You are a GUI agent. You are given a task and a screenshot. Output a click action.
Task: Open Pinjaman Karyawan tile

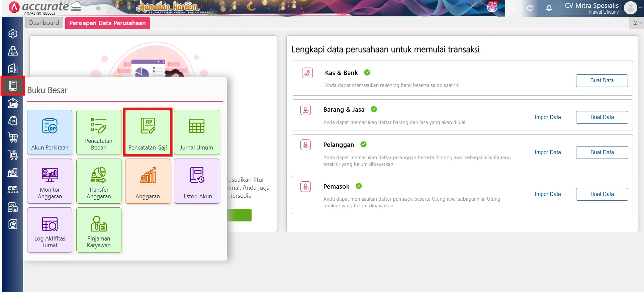(x=99, y=230)
